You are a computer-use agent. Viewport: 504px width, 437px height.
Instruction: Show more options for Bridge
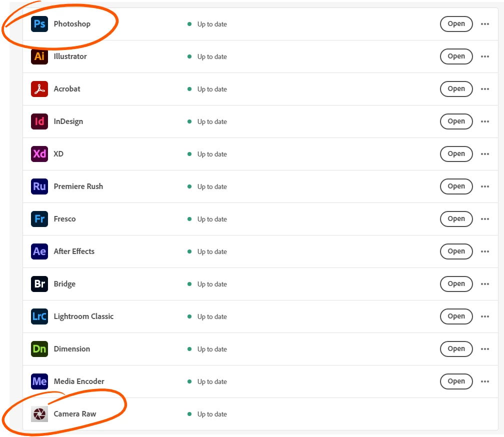484,284
